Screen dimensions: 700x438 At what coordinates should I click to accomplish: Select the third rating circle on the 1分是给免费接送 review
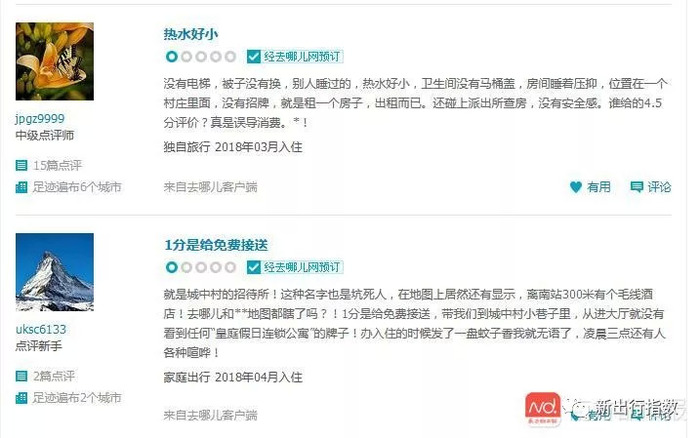click(x=201, y=267)
